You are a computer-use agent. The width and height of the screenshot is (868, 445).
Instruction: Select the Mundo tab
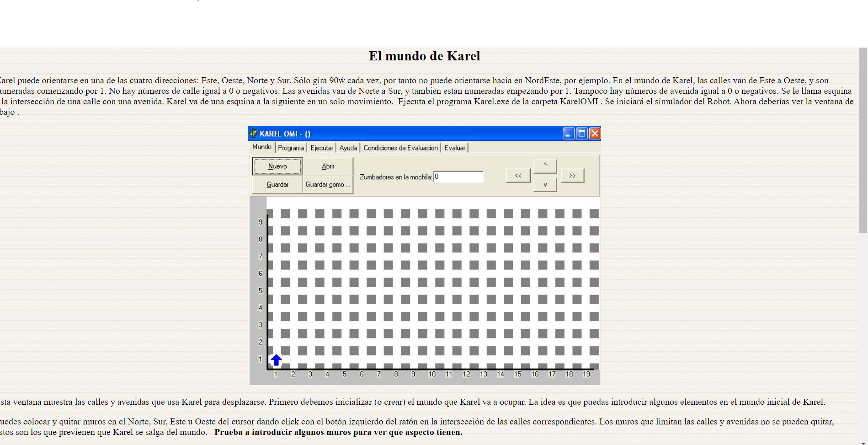click(x=262, y=147)
